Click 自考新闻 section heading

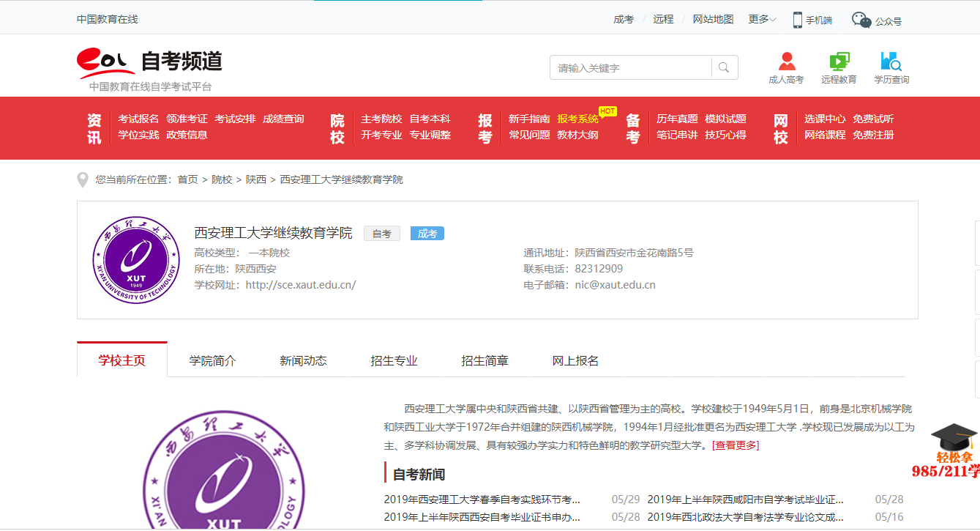[x=419, y=475]
